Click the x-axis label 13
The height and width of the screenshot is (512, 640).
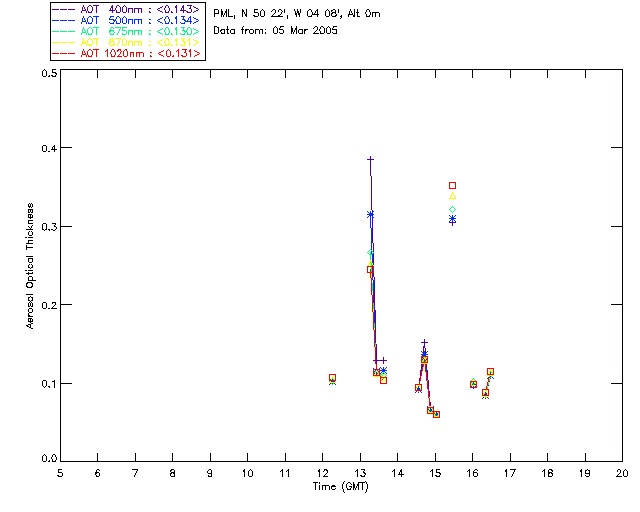point(360,473)
